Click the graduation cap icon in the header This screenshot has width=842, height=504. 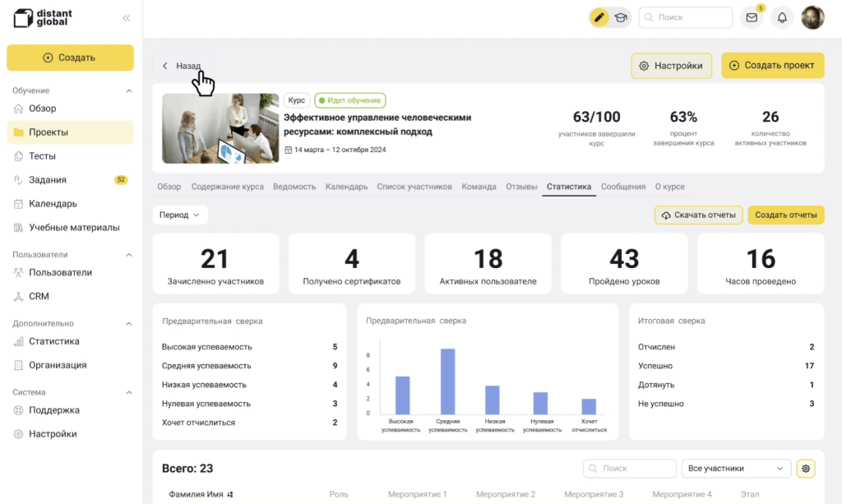[621, 16]
